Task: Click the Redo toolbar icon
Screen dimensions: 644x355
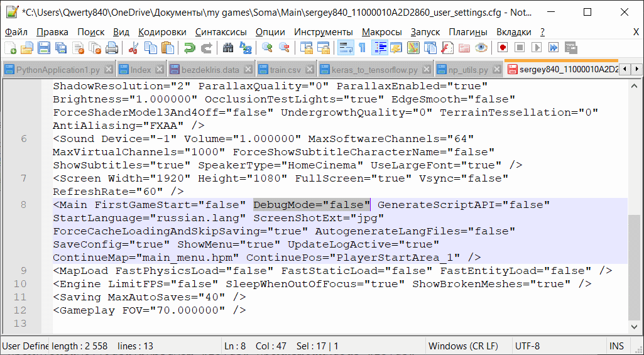Action: tap(206, 48)
